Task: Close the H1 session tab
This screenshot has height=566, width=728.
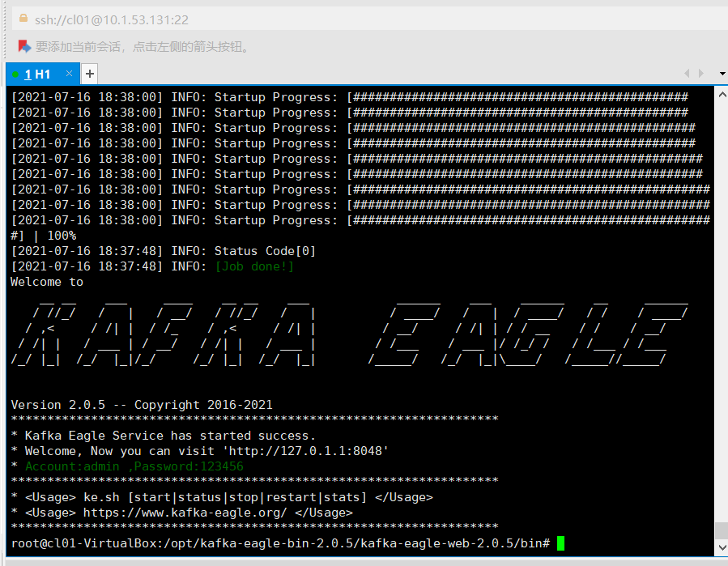Action: coord(69,74)
